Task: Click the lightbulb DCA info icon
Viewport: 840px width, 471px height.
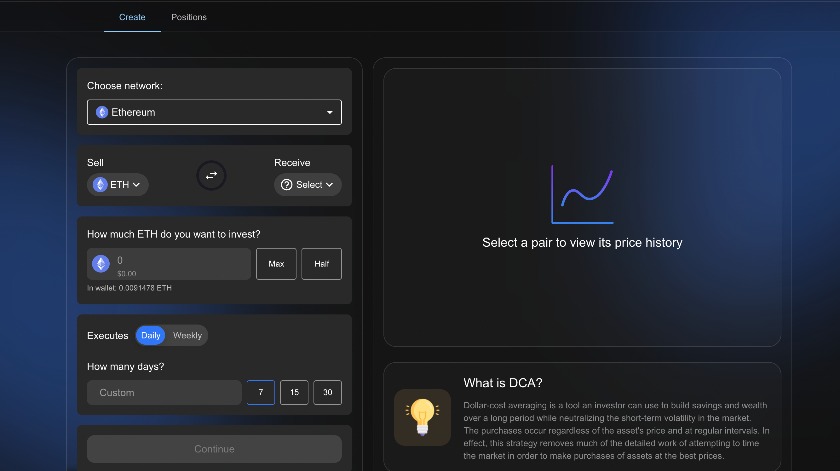Action: click(422, 417)
